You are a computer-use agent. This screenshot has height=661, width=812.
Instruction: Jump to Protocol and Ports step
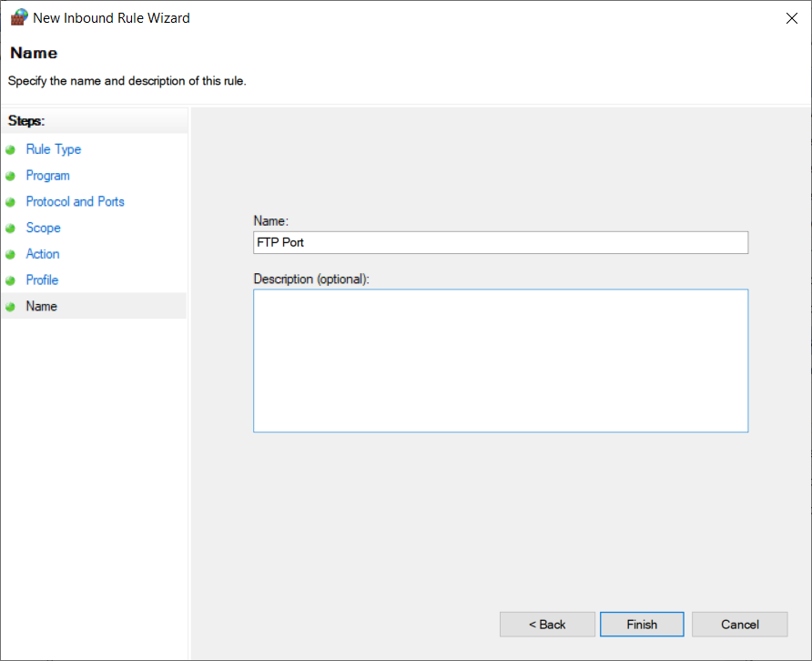(75, 202)
